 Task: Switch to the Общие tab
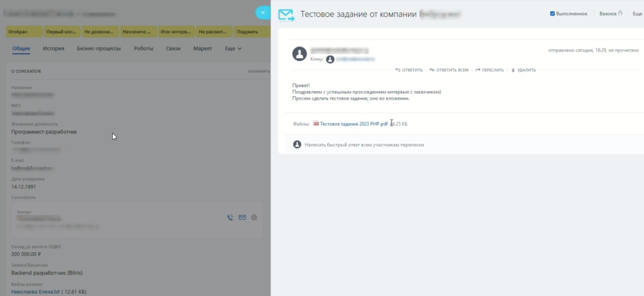coord(21,48)
